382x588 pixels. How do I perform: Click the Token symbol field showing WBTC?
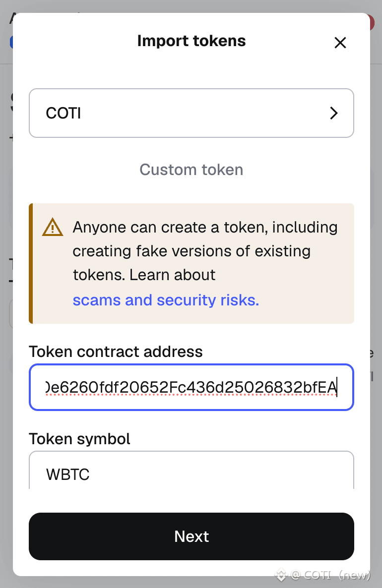pos(191,471)
